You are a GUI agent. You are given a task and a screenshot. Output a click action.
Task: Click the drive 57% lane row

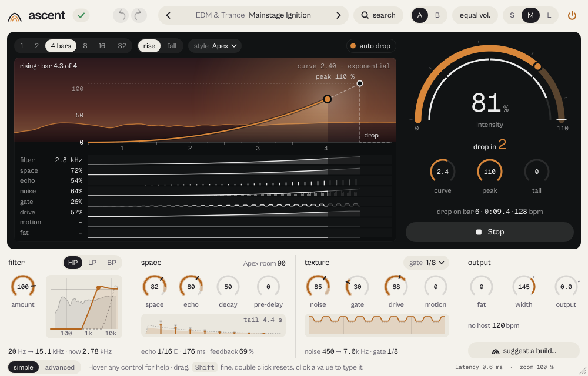click(x=205, y=212)
